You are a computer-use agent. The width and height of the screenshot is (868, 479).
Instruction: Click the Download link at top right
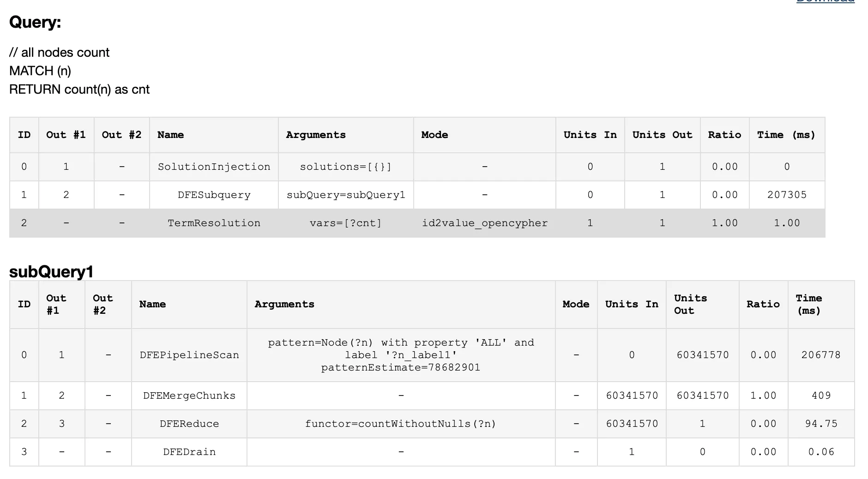pyautogui.click(x=825, y=1)
